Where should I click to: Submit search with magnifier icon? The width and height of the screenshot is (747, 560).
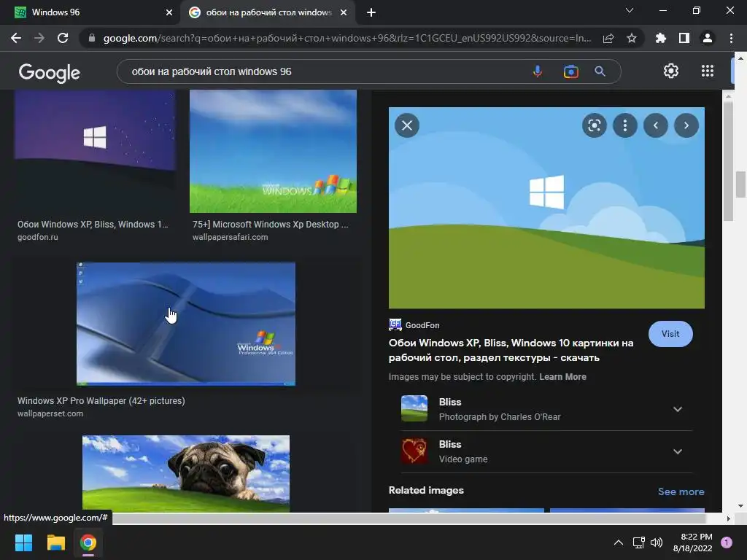(x=600, y=71)
